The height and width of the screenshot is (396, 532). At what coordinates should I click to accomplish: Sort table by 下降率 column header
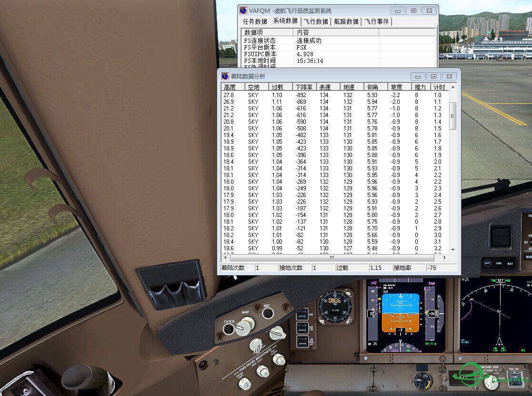[x=304, y=87]
